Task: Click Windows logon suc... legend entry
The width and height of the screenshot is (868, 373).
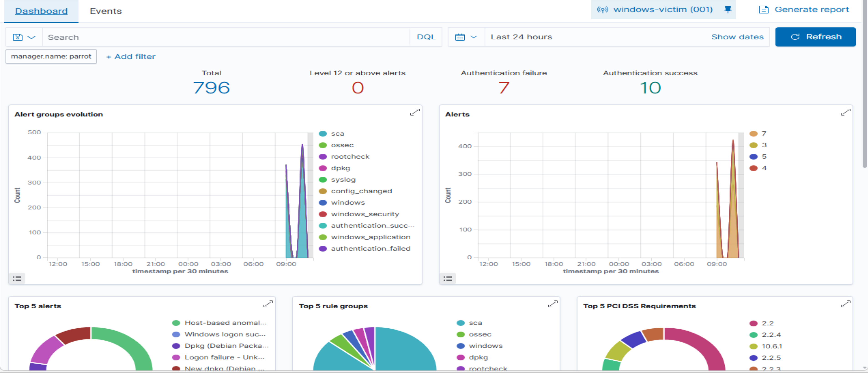Action: pyautogui.click(x=225, y=334)
